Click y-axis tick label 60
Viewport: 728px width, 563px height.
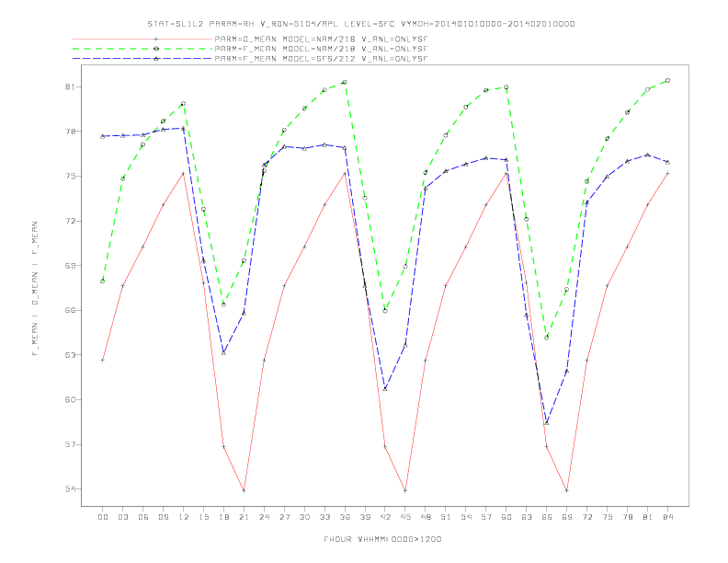click(x=70, y=399)
